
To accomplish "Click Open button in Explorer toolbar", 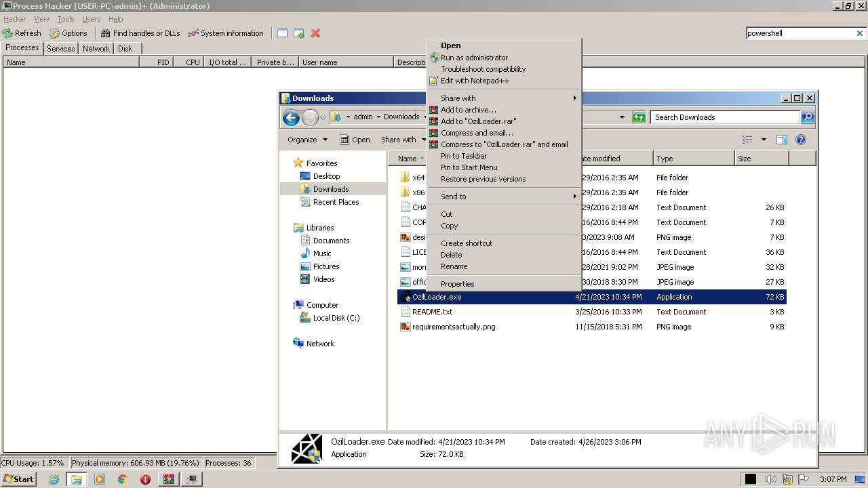I will coord(355,140).
